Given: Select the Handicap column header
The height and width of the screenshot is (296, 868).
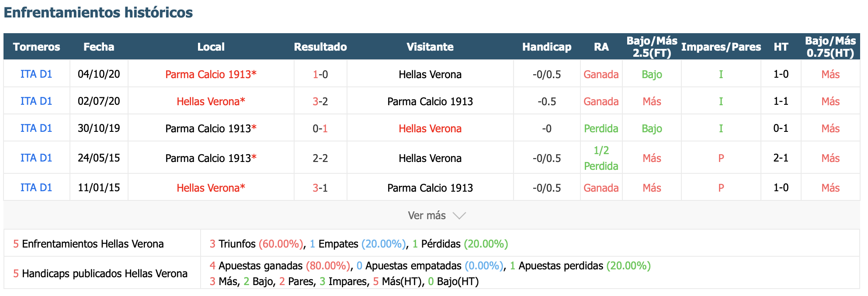Looking at the screenshot, I should (547, 47).
